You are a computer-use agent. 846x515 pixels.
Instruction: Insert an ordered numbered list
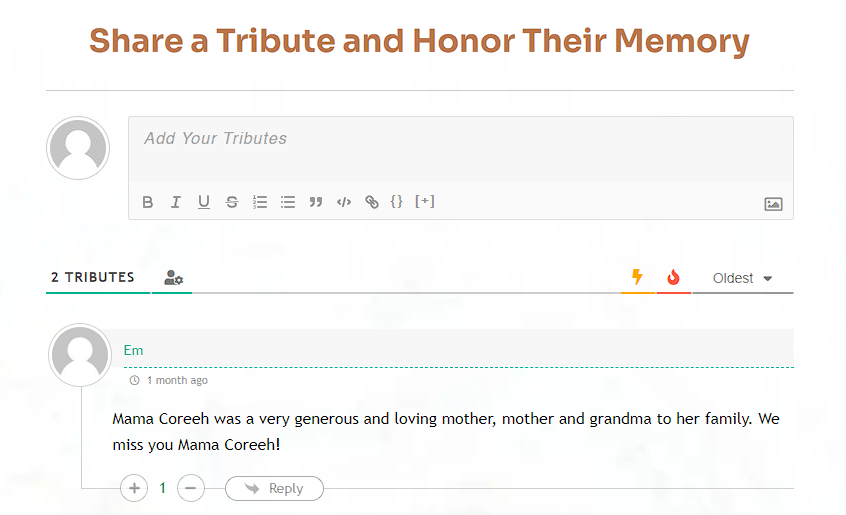point(260,202)
